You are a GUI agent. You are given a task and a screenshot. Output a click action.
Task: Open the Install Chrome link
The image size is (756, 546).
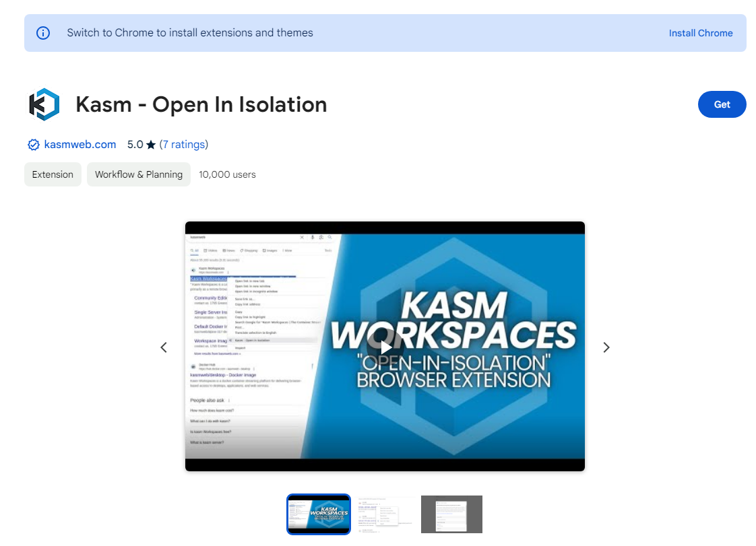coord(701,33)
